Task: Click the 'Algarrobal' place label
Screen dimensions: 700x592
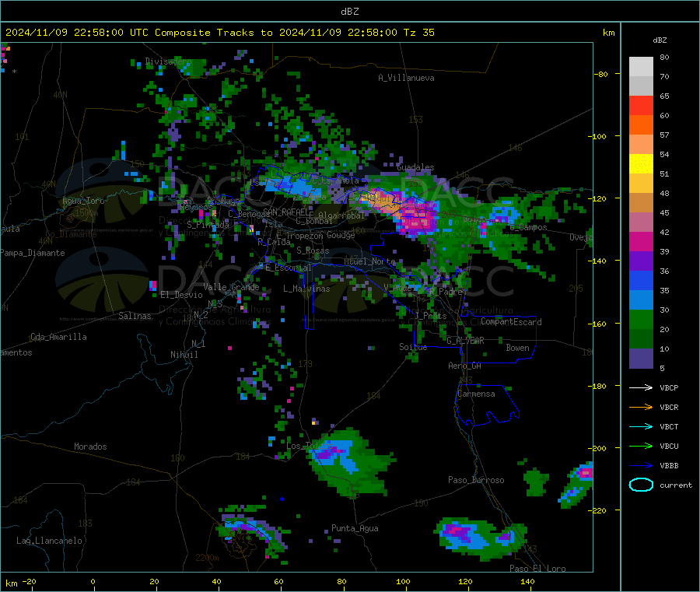Action: coord(341,215)
